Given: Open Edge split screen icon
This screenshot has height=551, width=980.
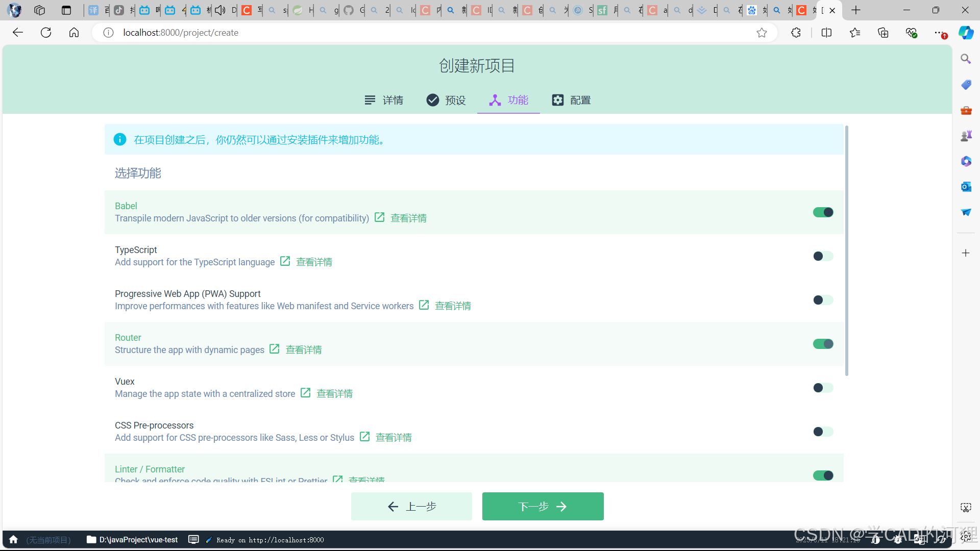Looking at the screenshot, I should [x=826, y=33].
